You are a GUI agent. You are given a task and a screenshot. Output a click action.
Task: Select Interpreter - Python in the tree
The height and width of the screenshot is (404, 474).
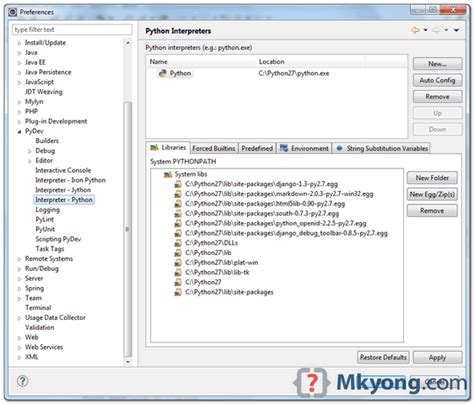(x=64, y=200)
